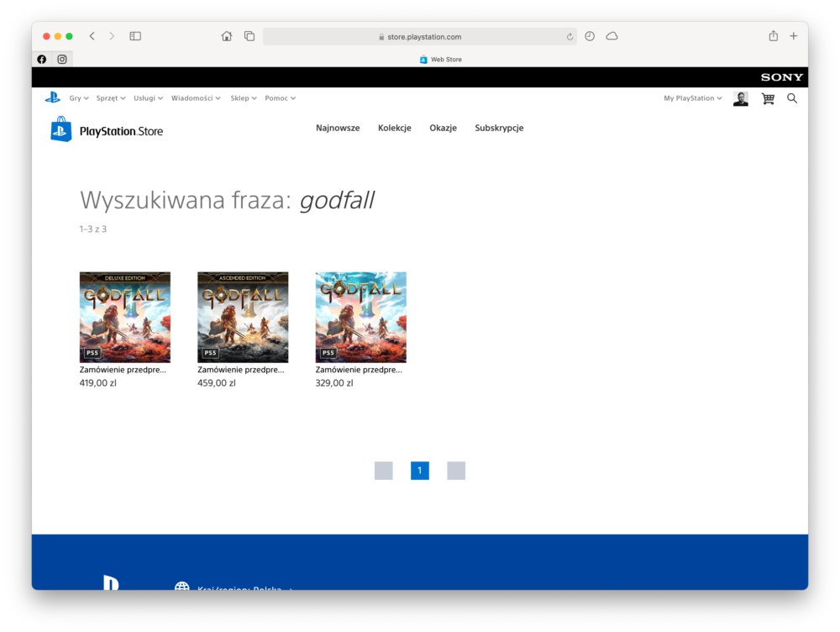Click the SONY logo

[x=781, y=77]
